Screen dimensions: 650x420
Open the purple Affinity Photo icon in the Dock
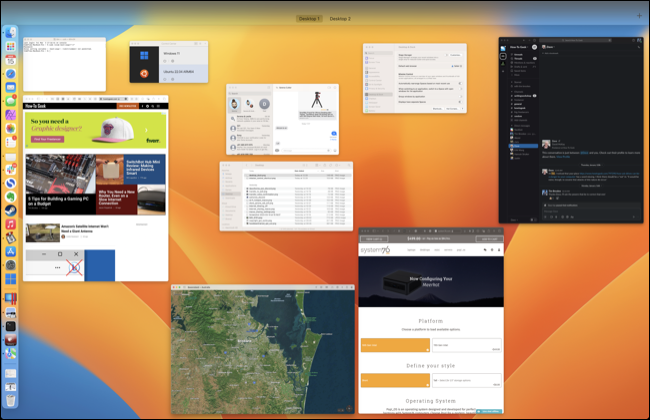pos(10,115)
